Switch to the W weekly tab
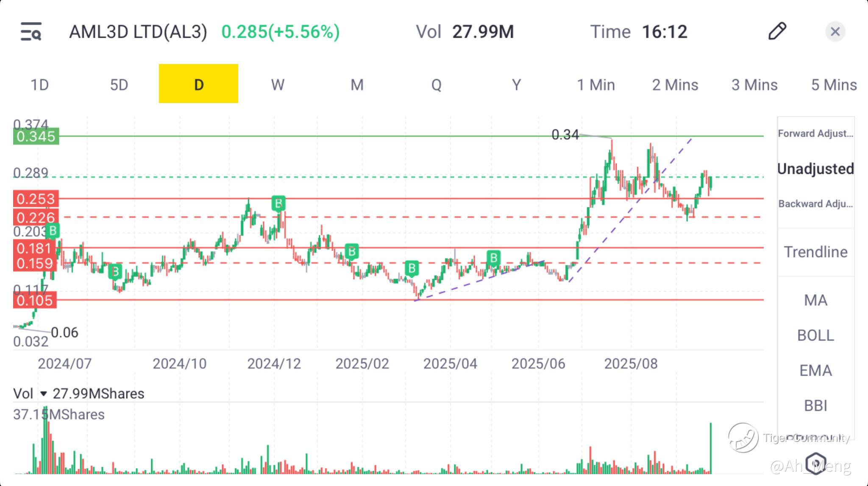The image size is (868, 486). point(278,85)
